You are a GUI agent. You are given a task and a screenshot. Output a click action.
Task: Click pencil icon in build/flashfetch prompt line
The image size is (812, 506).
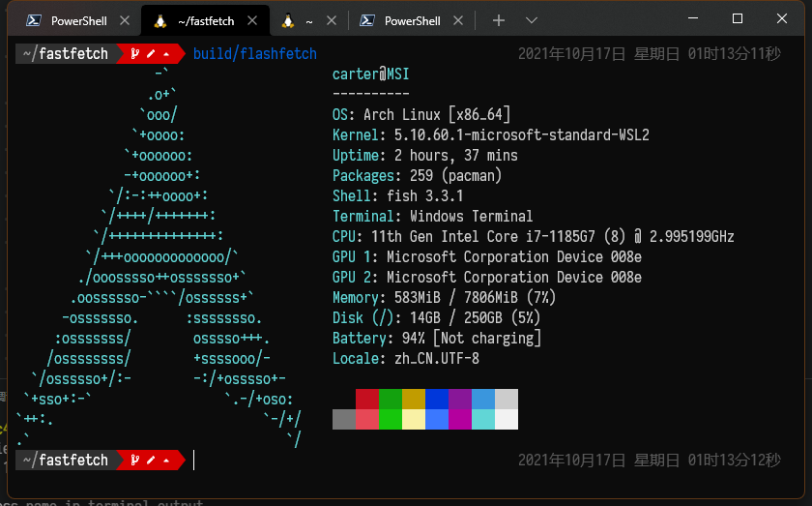click(151, 54)
